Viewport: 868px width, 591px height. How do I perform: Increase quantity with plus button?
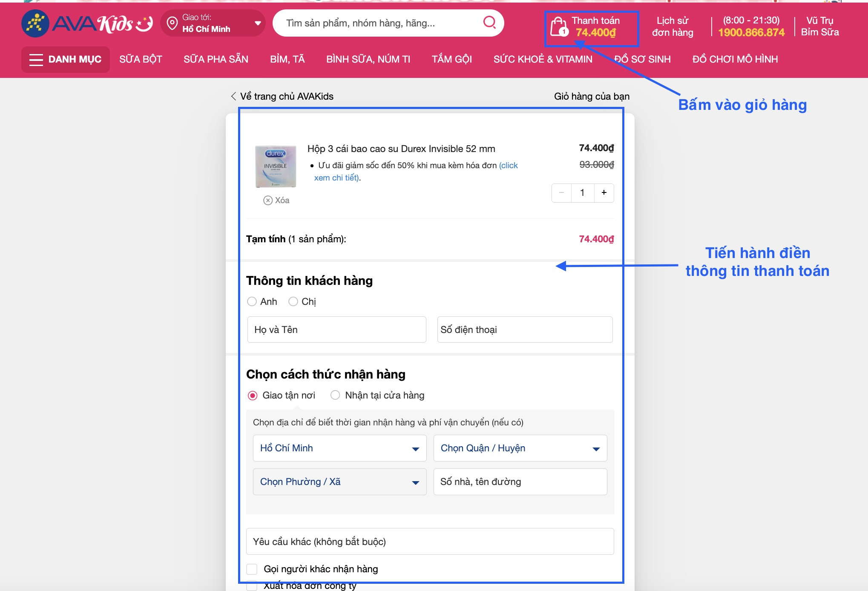(604, 193)
